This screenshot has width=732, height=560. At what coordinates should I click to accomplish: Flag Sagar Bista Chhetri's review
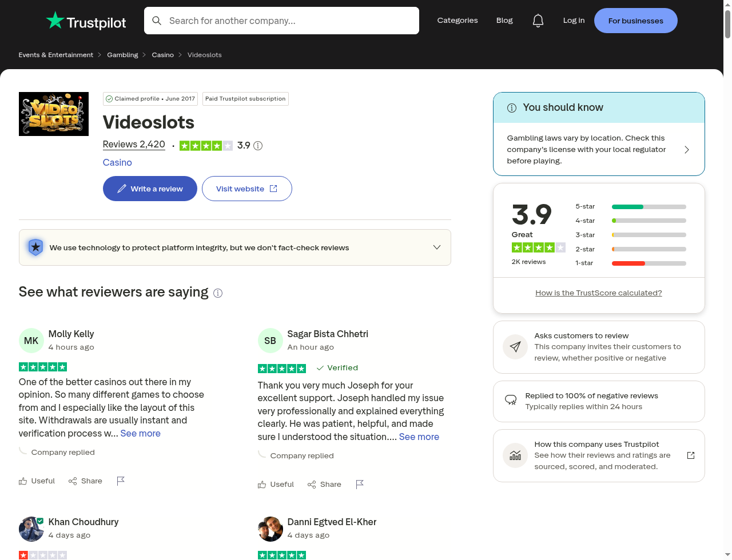[x=360, y=485]
